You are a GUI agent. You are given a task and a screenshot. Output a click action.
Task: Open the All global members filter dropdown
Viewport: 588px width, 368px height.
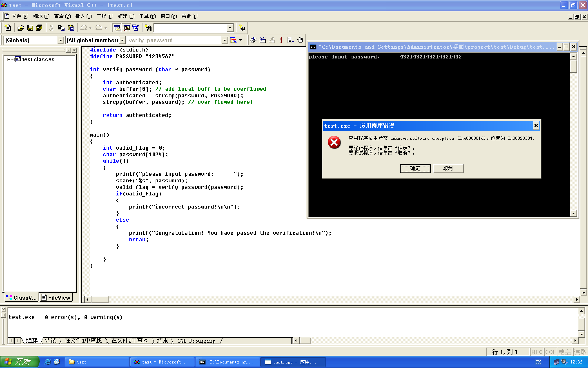122,40
